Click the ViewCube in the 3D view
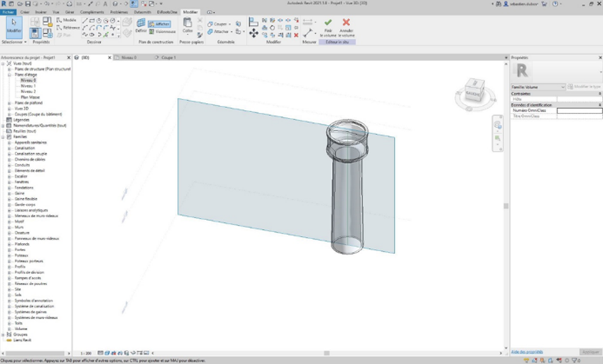This screenshot has width=603, height=364. [473, 92]
